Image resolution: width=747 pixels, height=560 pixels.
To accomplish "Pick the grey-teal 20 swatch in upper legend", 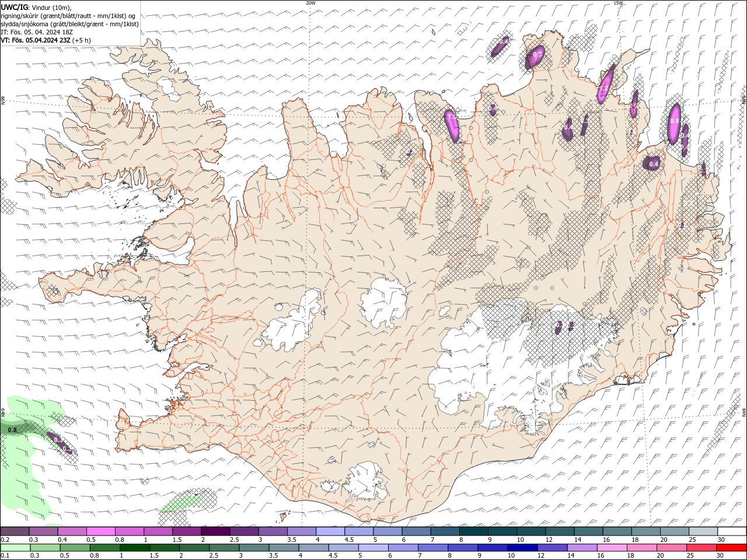I will point(675,531).
